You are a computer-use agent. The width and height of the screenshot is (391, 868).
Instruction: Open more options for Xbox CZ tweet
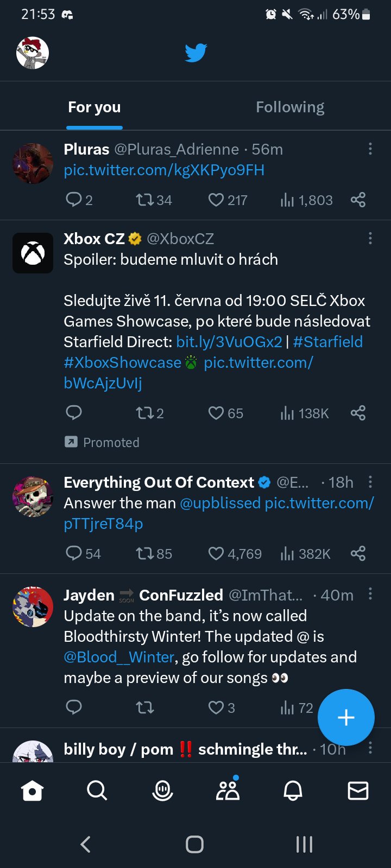(370, 238)
